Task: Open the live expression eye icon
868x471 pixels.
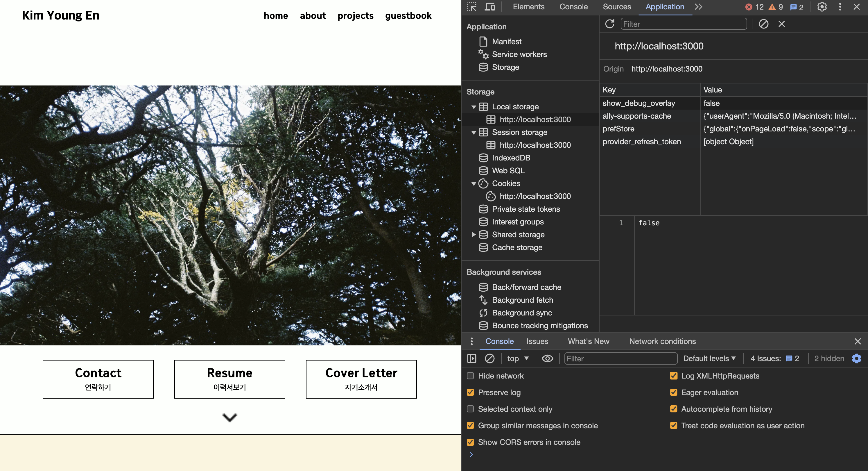Action: (x=547, y=358)
